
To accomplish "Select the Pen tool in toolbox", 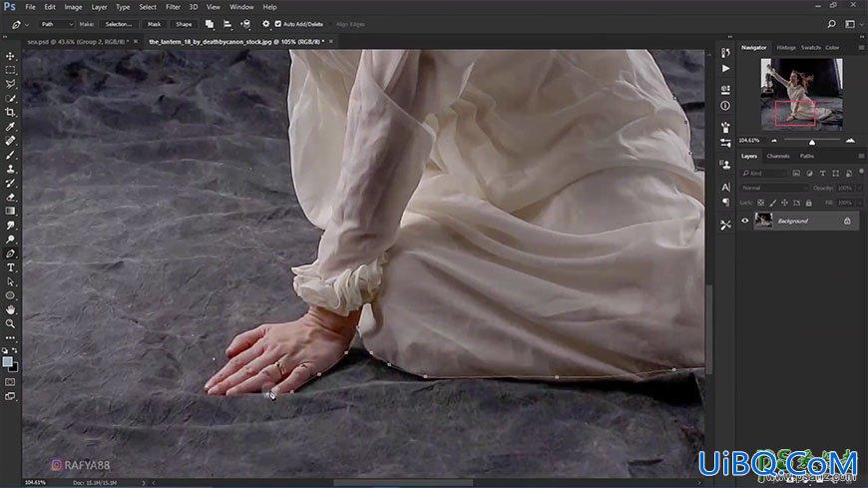I will click(10, 253).
